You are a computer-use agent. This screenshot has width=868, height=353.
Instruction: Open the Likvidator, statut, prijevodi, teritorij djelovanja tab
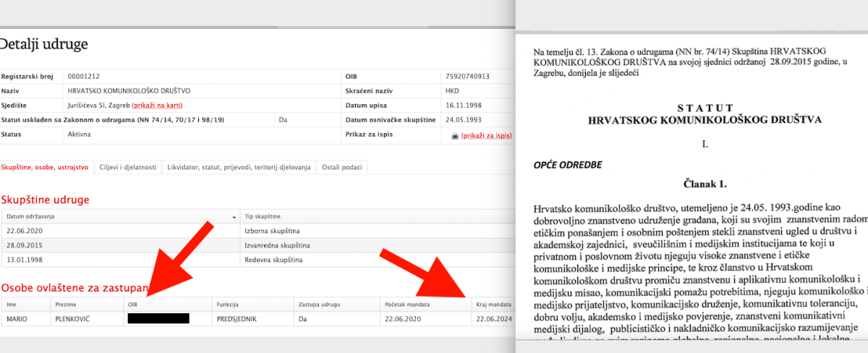(x=239, y=167)
